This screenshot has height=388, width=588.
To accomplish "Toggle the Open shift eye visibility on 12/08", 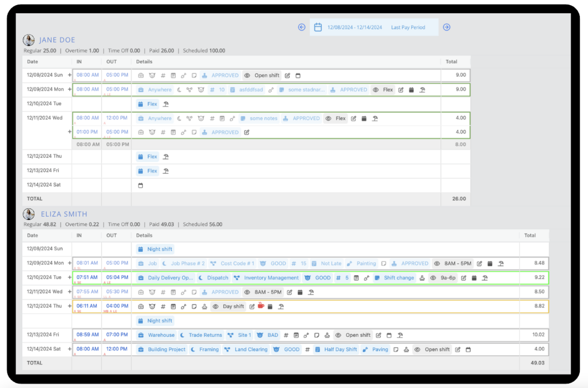I will click(247, 75).
